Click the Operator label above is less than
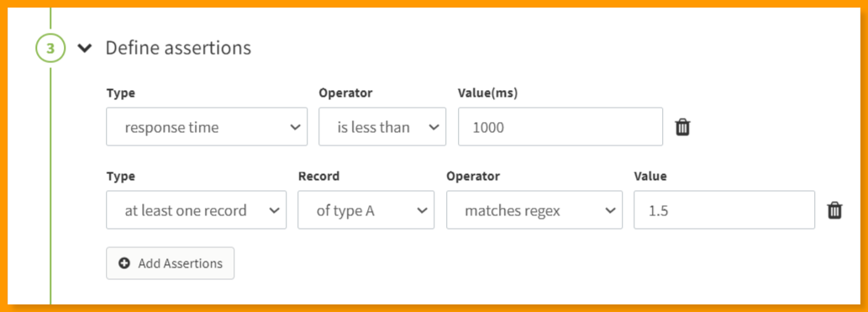The width and height of the screenshot is (868, 312). (346, 93)
